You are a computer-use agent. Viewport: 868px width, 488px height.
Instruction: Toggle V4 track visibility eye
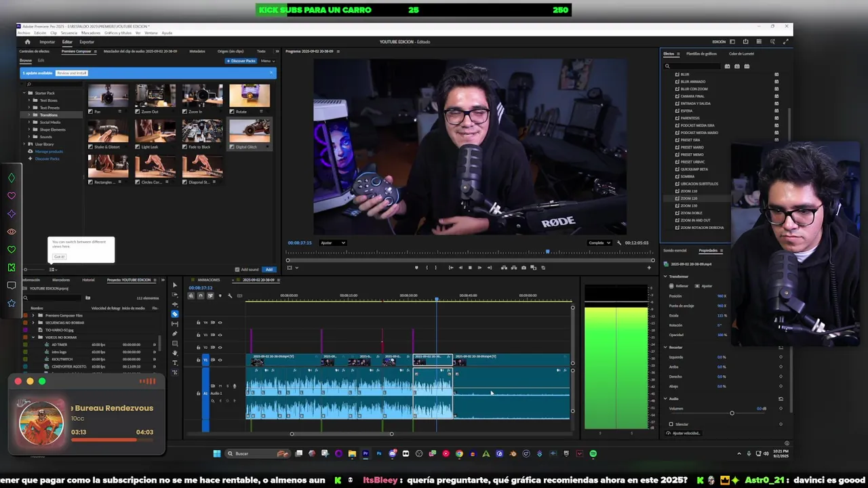point(220,323)
